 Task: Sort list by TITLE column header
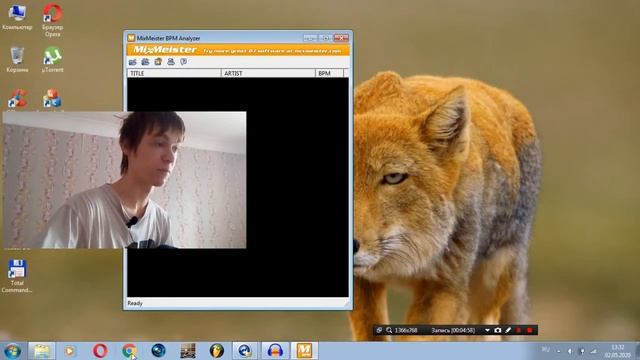[x=174, y=73]
